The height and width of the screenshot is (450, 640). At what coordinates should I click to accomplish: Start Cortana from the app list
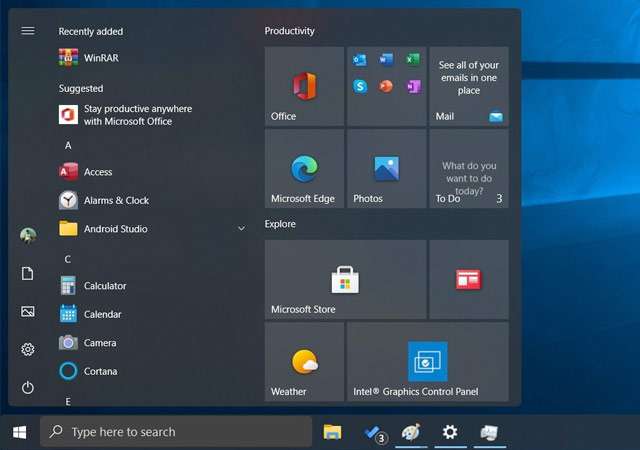(100, 371)
